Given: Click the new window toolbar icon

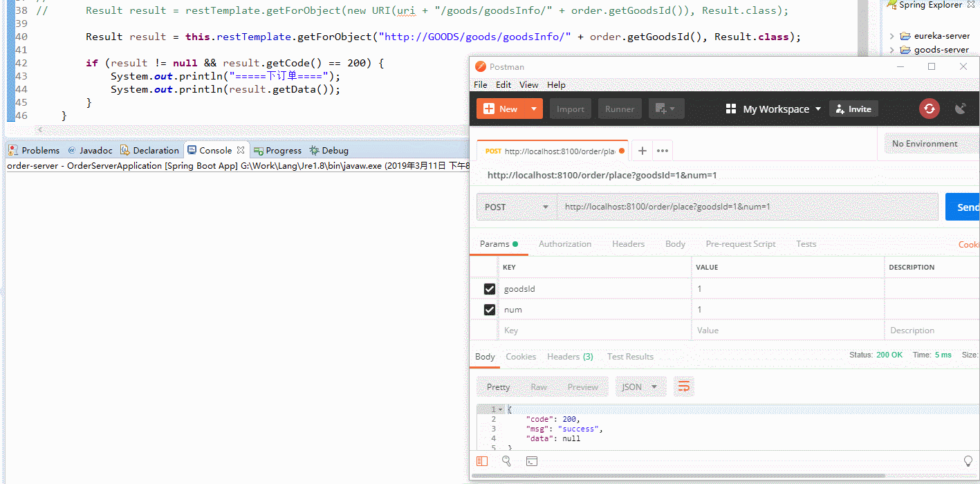Looking at the screenshot, I should click(665, 109).
